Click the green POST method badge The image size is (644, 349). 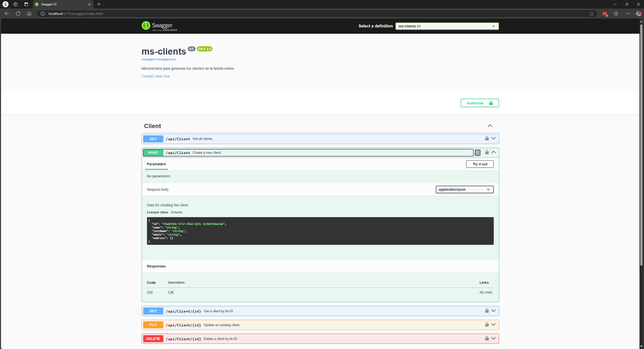coord(153,153)
